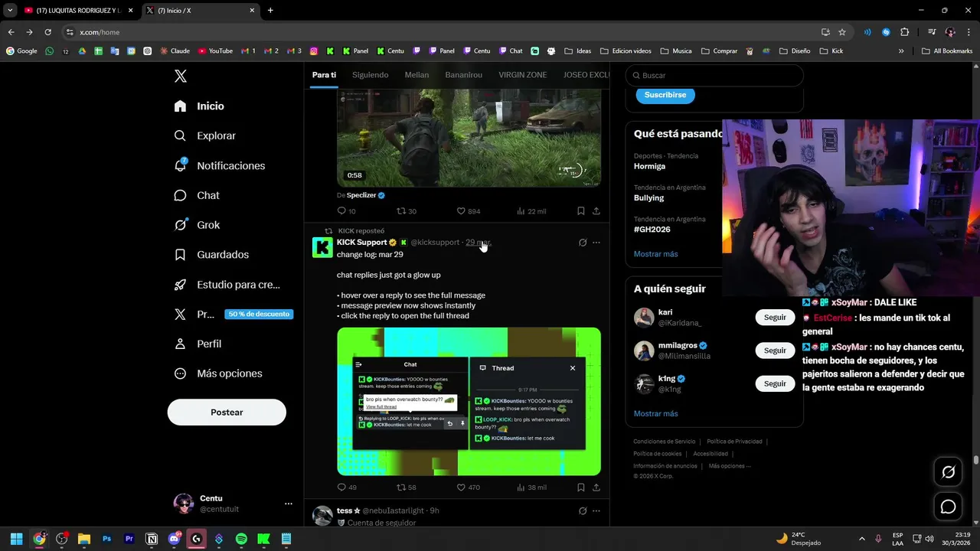Viewport: 980px width, 551px height.
Task: Open Perfil in the sidebar
Action: tap(198, 344)
